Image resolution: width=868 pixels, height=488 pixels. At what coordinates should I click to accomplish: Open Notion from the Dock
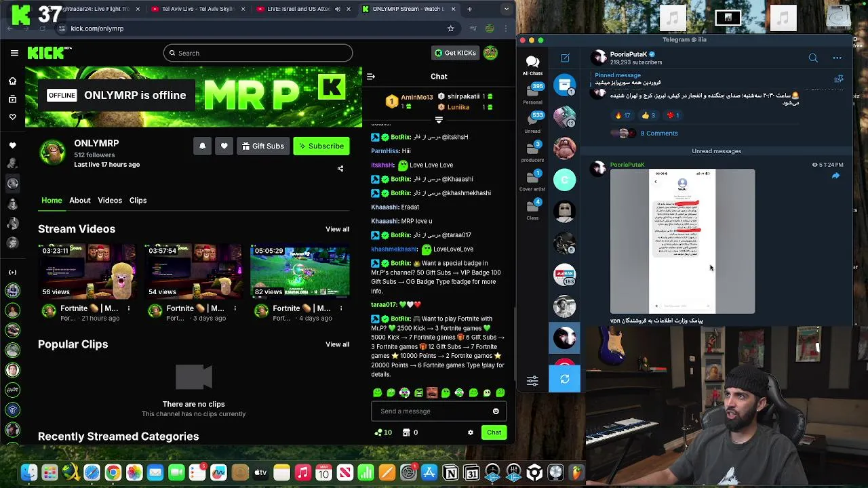450,472
